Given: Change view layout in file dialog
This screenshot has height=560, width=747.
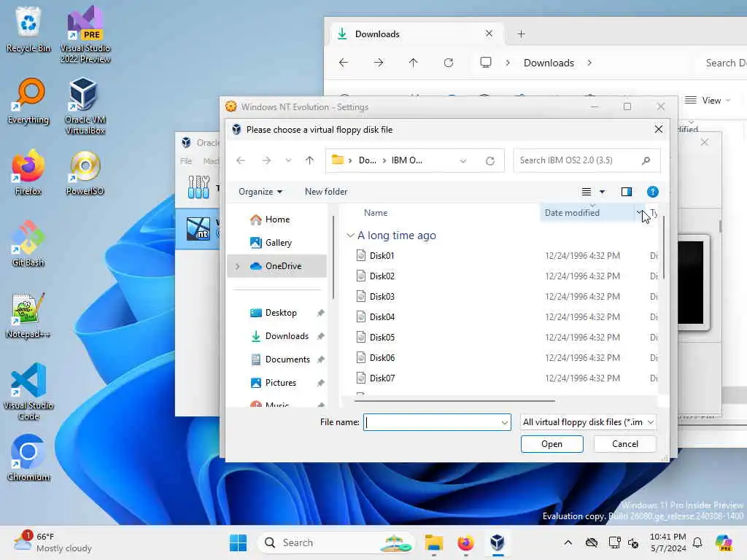Looking at the screenshot, I should (x=587, y=192).
